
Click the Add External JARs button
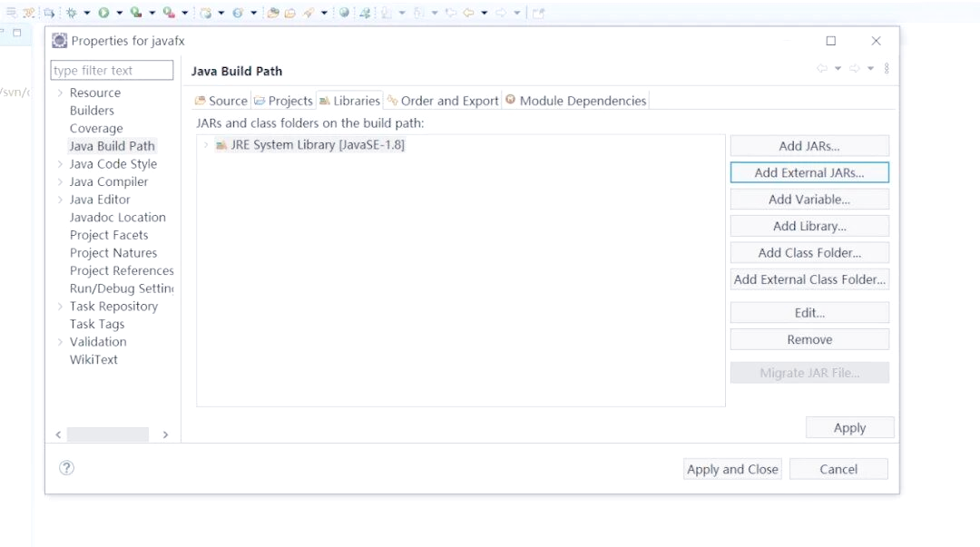click(x=809, y=172)
